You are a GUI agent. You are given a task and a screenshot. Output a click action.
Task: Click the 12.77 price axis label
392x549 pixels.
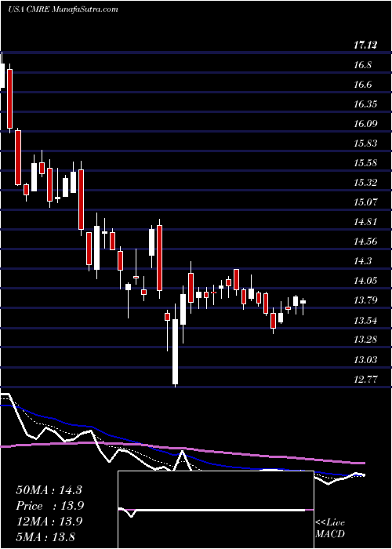click(x=365, y=380)
